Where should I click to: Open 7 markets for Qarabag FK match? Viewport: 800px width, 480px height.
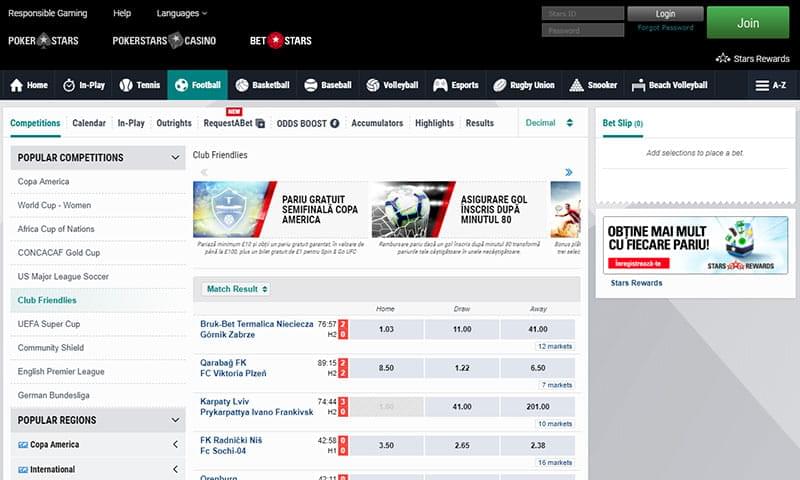point(557,385)
